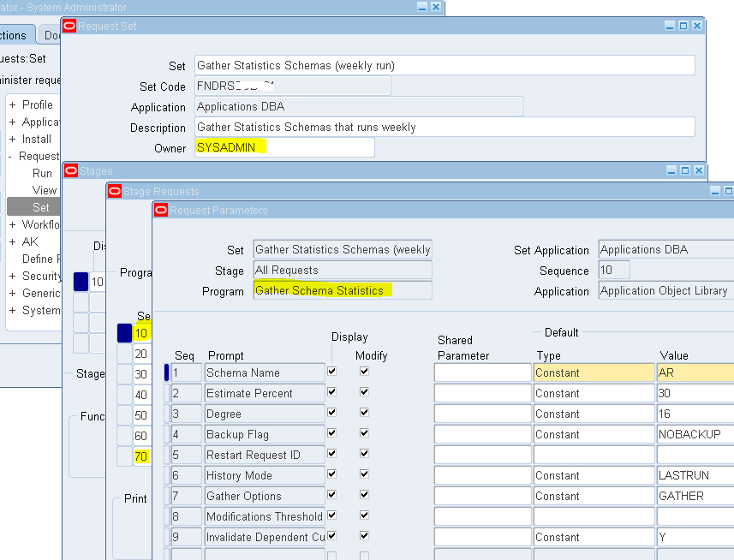Click the Oracle icon on Request Parameters window
Screen dimensions: 734x560
[x=161, y=210]
